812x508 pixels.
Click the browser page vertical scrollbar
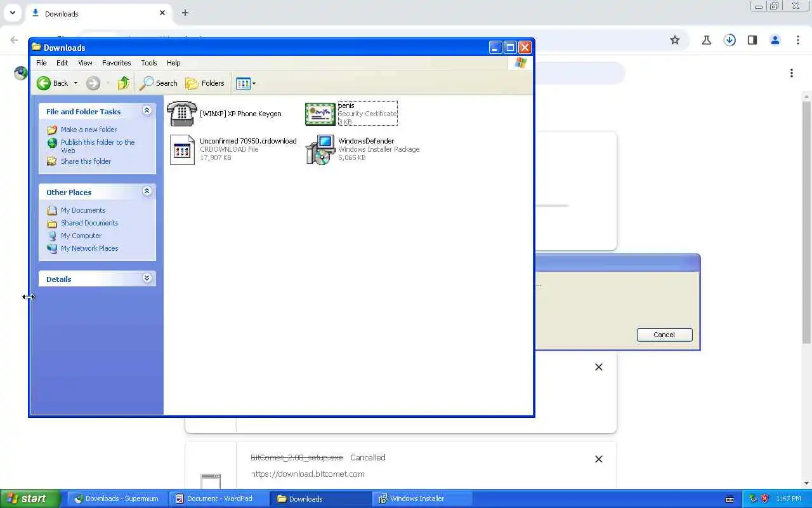coord(807,222)
